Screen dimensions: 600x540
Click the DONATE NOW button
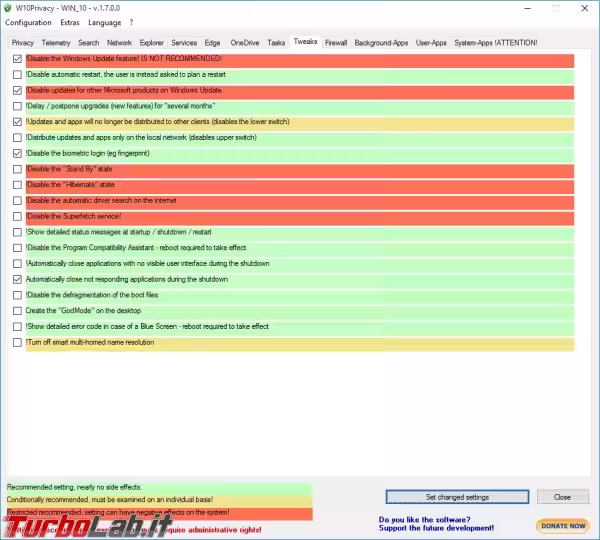(x=563, y=526)
